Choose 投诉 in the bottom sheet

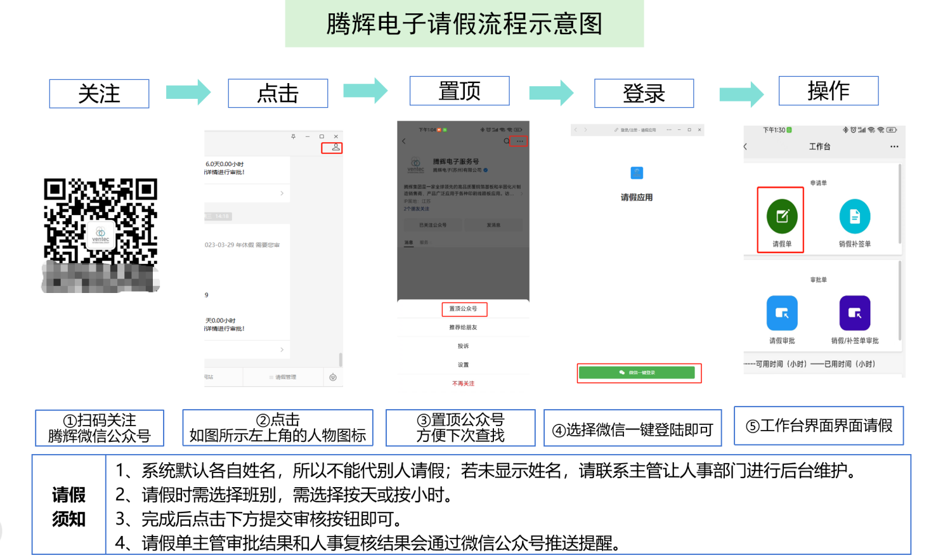(463, 346)
